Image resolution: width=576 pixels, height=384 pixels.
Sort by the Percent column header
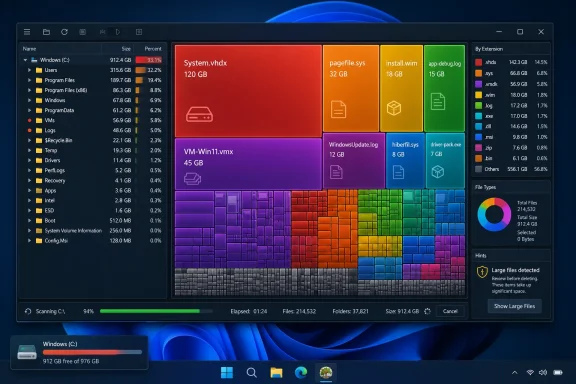(x=153, y=49)
